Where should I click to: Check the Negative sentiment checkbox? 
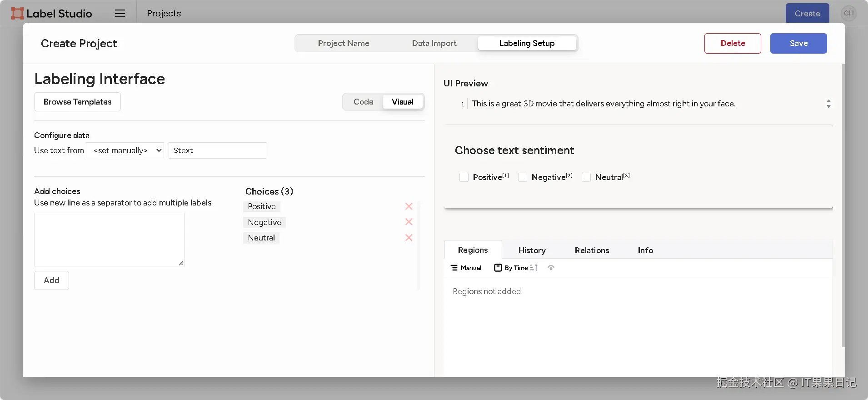523,177
